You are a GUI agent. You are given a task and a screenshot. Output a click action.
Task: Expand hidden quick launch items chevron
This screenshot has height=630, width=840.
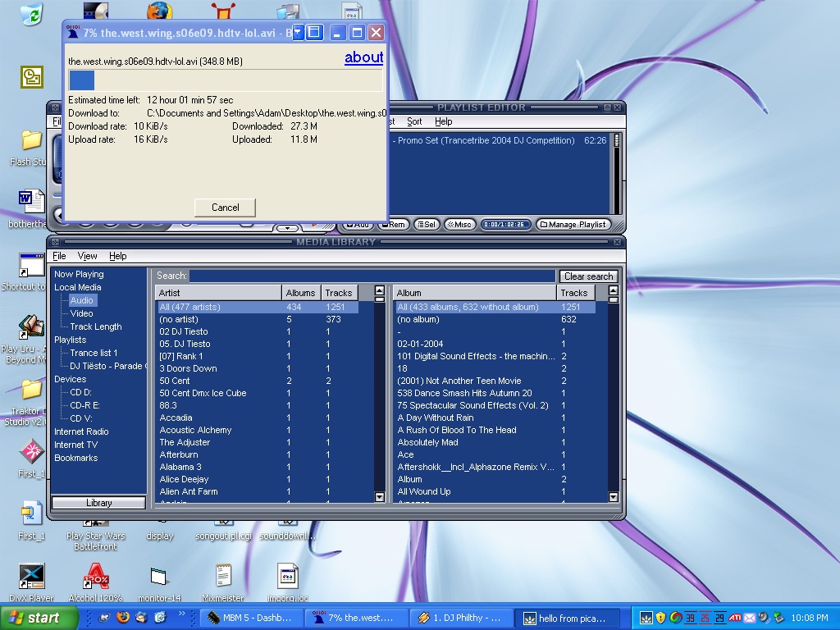[x=181, y=614]
